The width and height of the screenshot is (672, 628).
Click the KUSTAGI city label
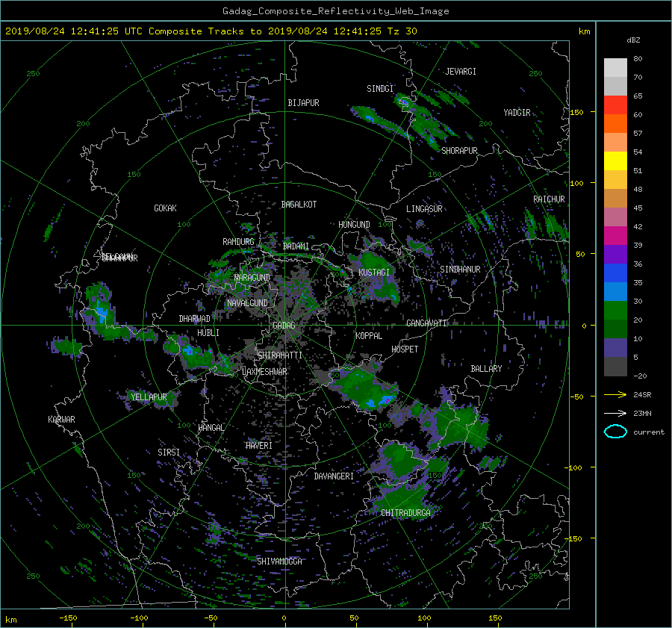click(374, 273)
